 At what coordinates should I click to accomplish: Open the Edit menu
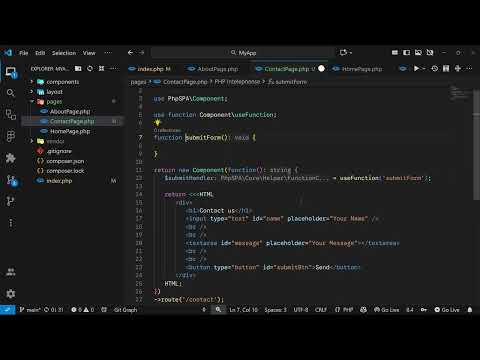point(40,53)
